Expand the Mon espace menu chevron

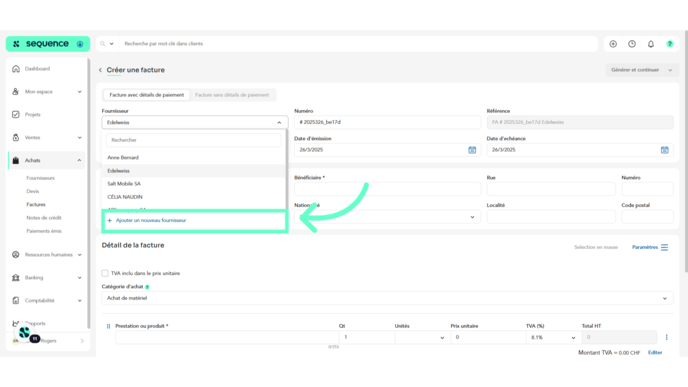pos(79,92)
